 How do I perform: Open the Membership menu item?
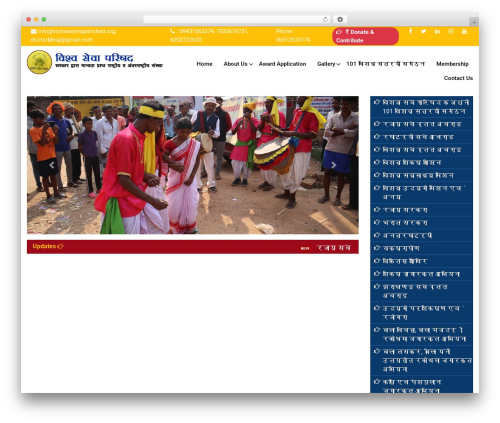(452, 64)
